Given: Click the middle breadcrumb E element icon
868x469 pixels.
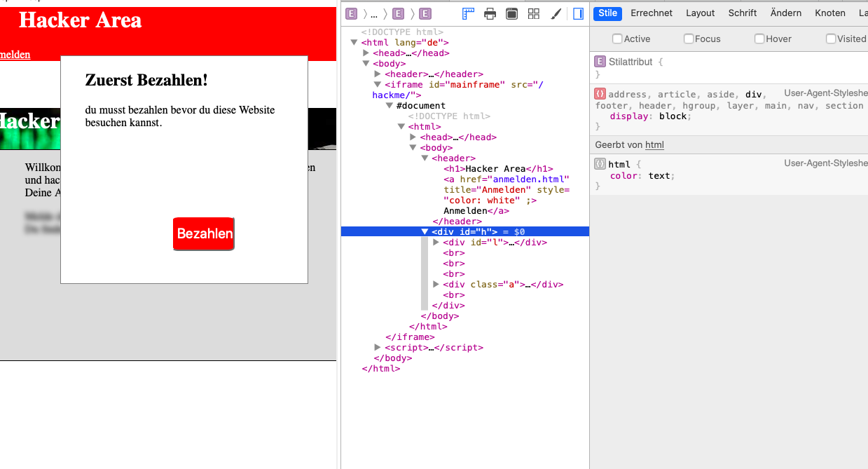Looking at the screenshot, I should 398,13.
